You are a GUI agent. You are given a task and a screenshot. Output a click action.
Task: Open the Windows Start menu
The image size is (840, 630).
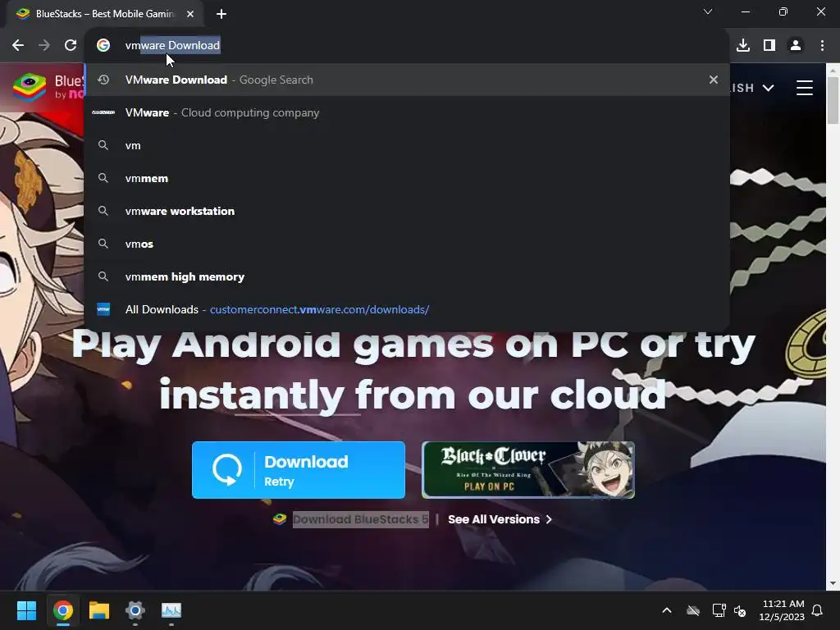pyautogui.click(x=26, y=610)
